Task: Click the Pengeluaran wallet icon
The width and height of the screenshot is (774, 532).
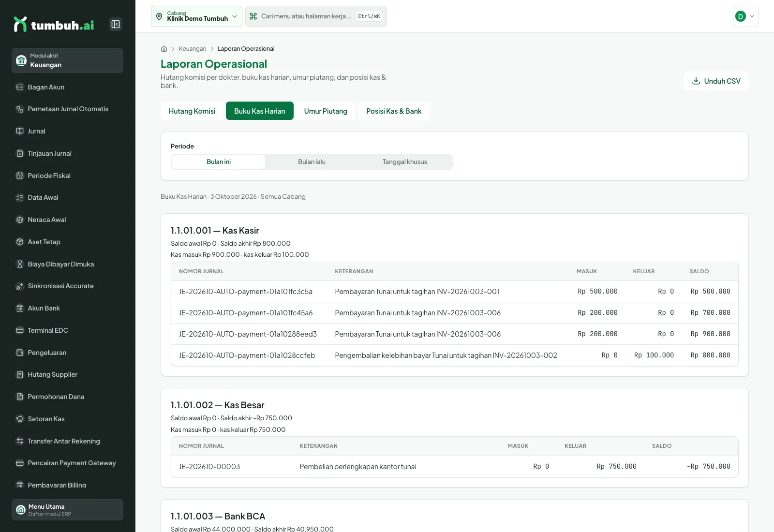Action: [20, 353]
